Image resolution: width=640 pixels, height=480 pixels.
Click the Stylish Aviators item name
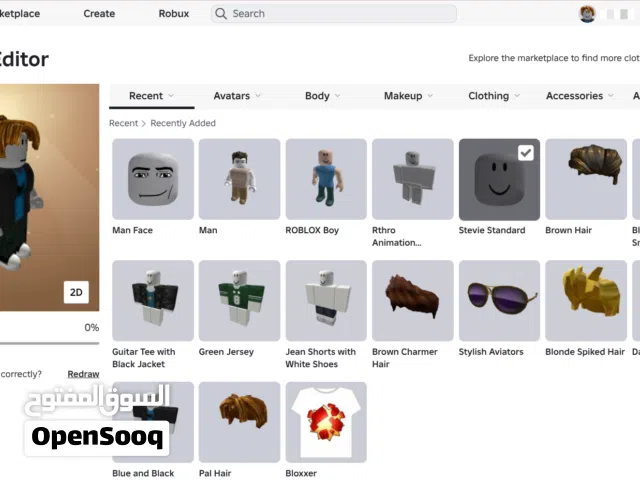[491, 352]
